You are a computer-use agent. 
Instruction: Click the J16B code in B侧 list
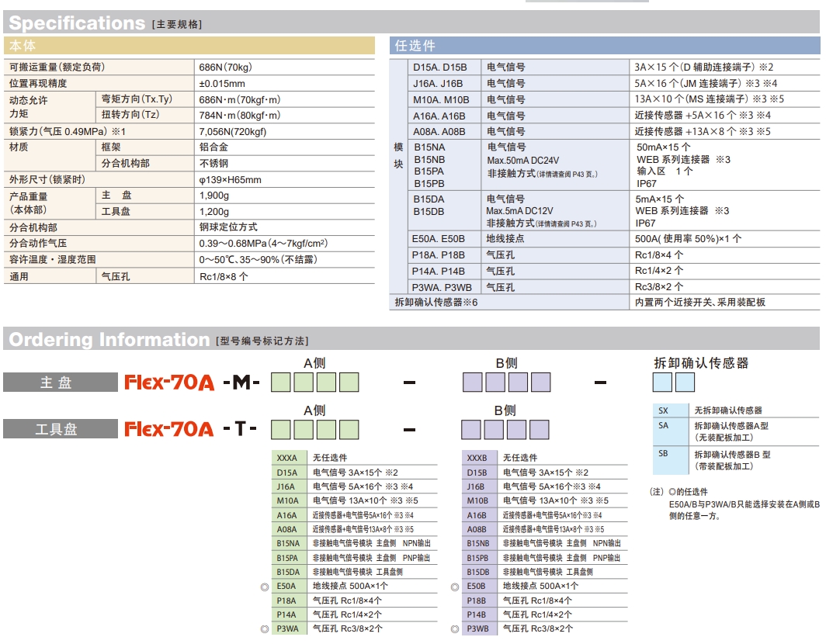click(476, 486)
